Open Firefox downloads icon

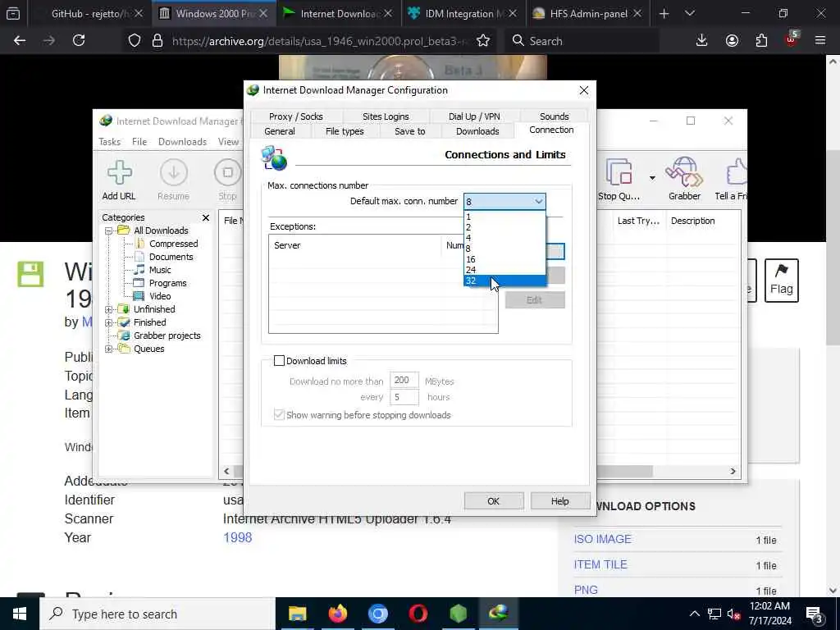click(701, 41)
